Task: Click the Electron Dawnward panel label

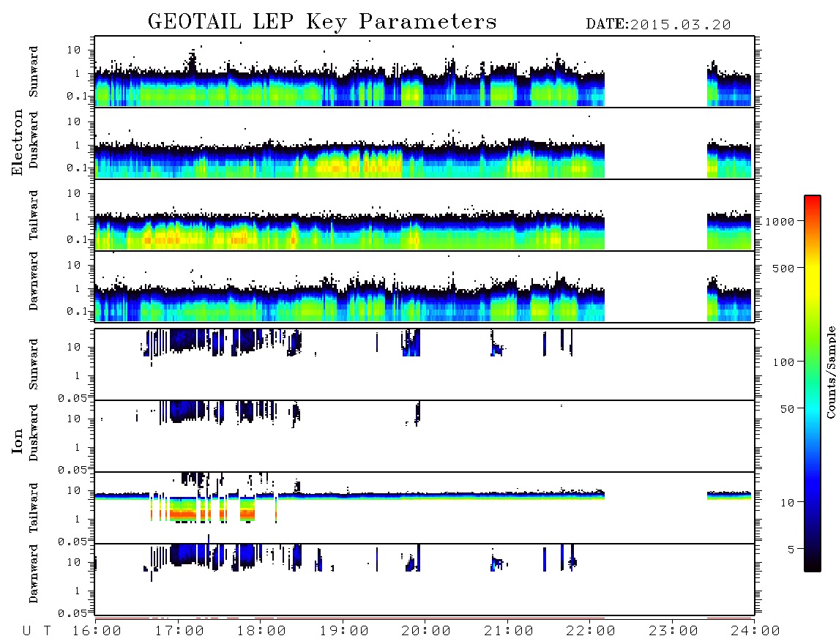Action: click(34, 281)
